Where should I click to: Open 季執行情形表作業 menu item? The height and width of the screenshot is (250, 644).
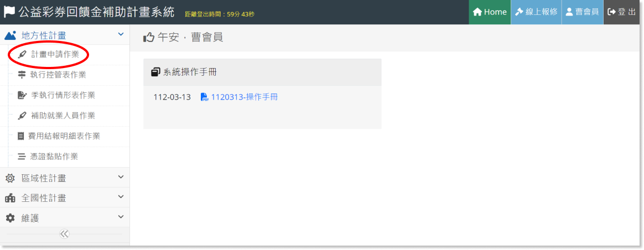pyautogui.click(x=63, y=95)
